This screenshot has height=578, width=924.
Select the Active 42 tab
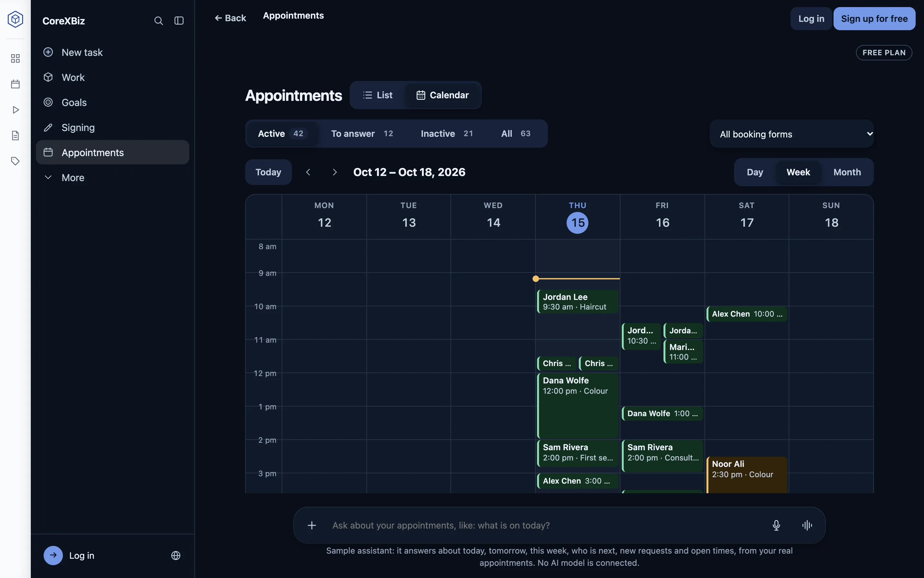click(283, 133)
